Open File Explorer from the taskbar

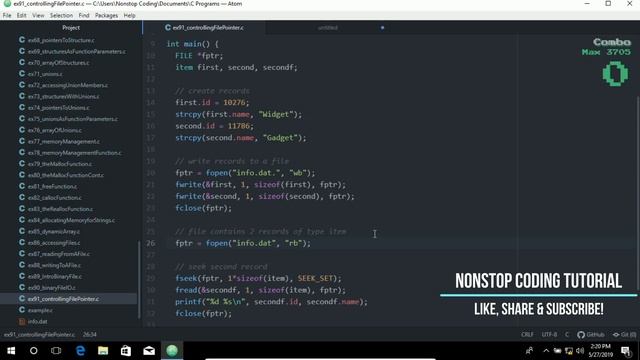click(x=103, y=351)
